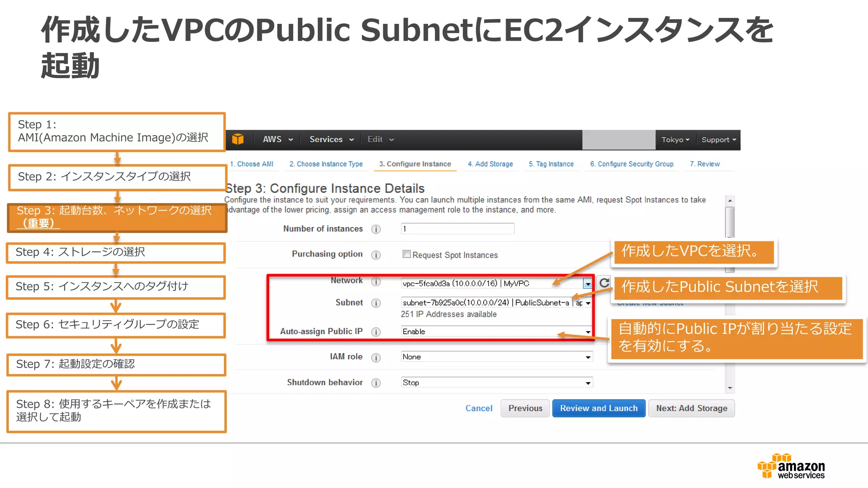The width and height of the screenshot is (868, 488).
Task: Open the Subnet dropdown
Action: pos(496,302)
